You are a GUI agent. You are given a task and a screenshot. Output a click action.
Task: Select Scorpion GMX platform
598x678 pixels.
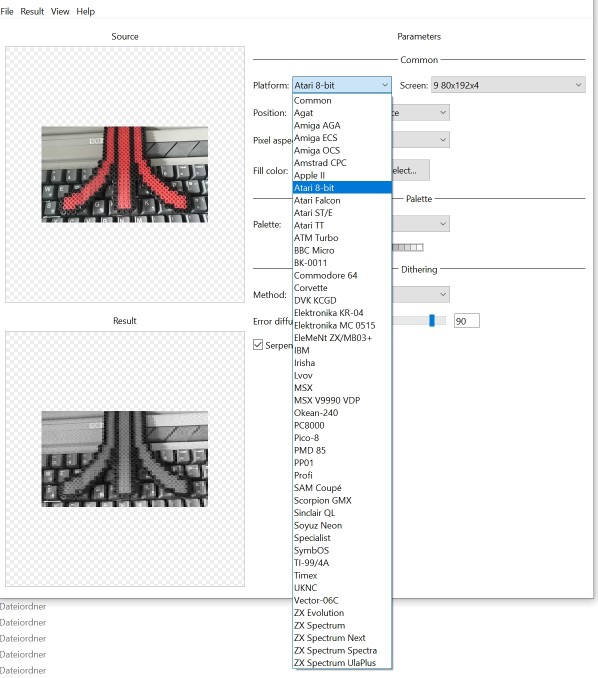[342, 501]
